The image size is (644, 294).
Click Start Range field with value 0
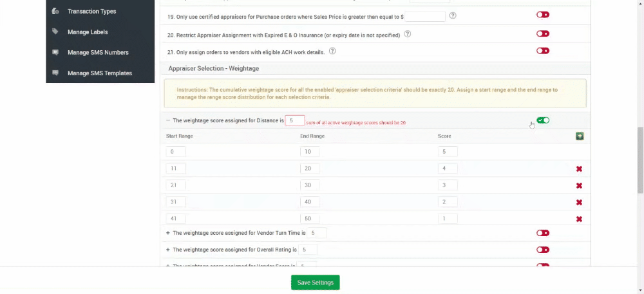pyautogui.click(x=176, y=152)
